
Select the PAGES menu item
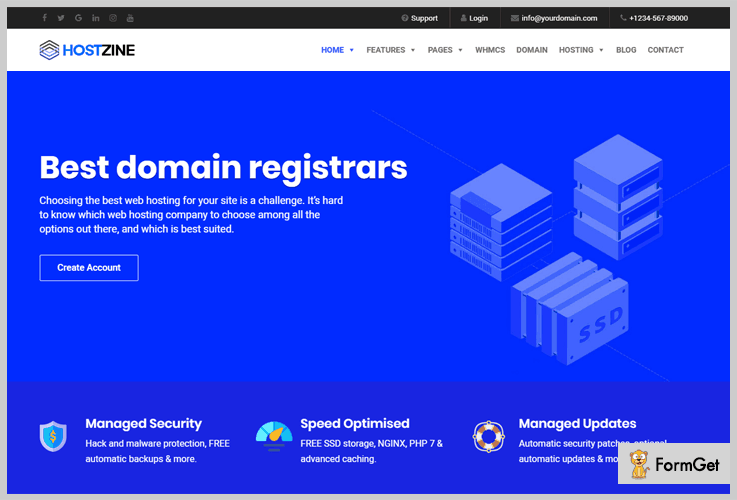tap(440, 50)
